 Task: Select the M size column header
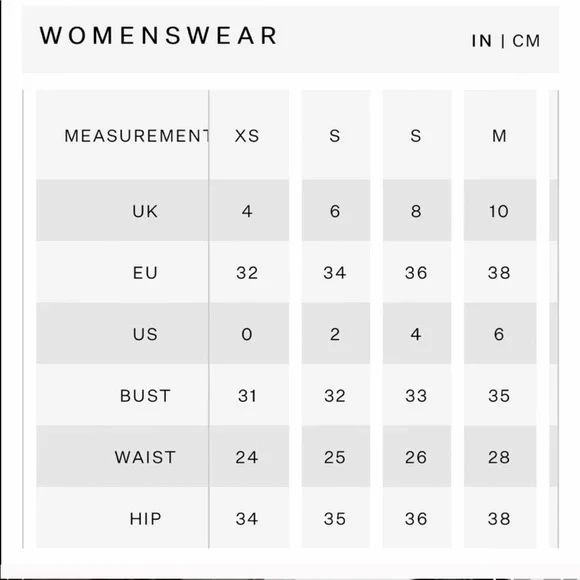point(499,136)
